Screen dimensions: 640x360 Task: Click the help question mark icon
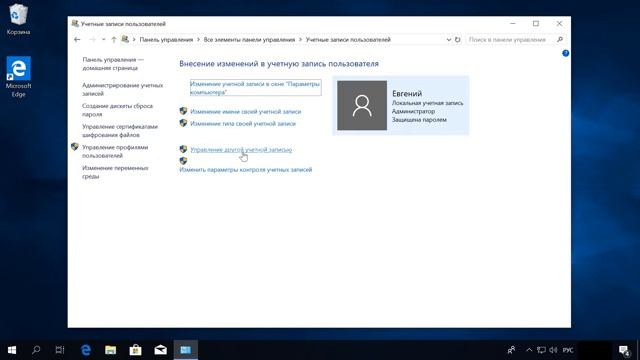click(x=565, y=53)
